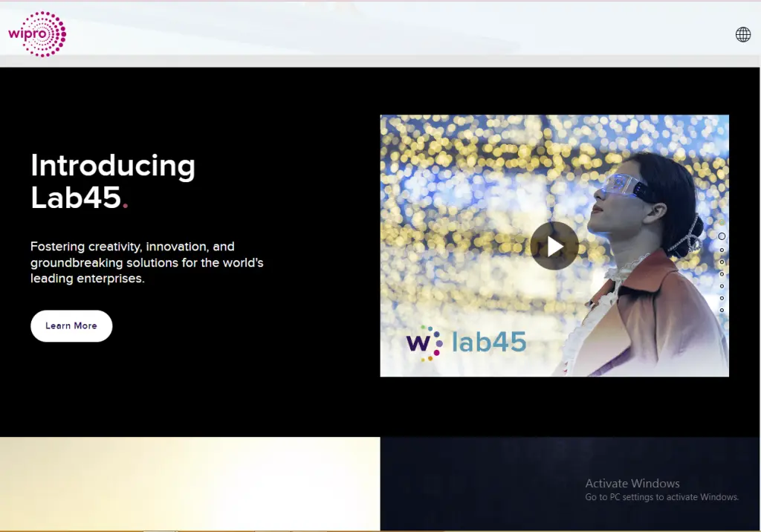The width and height of the screenshot is (761, 532).
Task: Play the Lab45 intro video
Action: click(x=554, y=246)
